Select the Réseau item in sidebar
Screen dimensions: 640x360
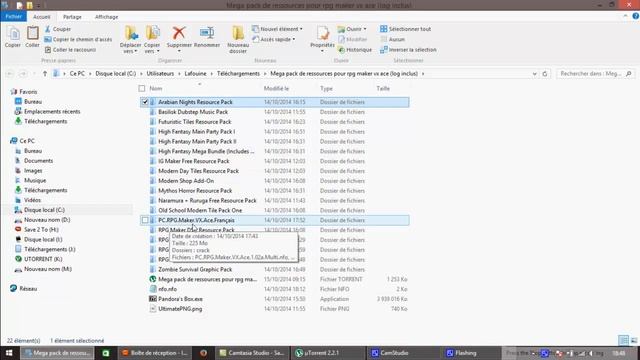click(x=28, y=289)
